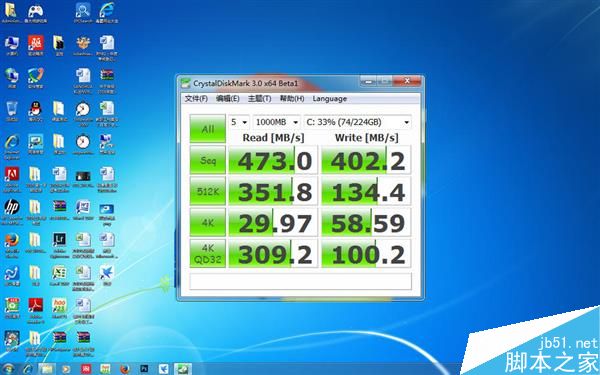Open the 文件(F) menu
The width and height of the screenshot is (600, 375).
pos(196,99)
